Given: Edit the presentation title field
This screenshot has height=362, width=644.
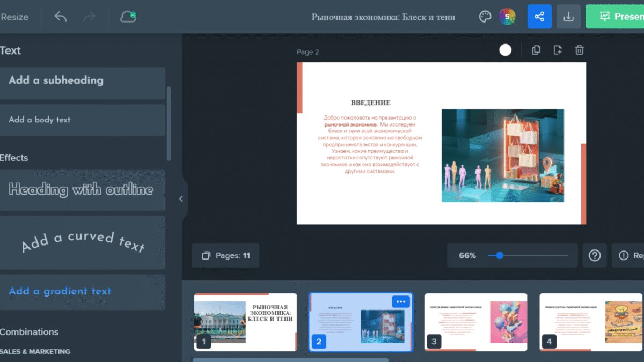Looking at the screenshot, I should click(383, 17).
